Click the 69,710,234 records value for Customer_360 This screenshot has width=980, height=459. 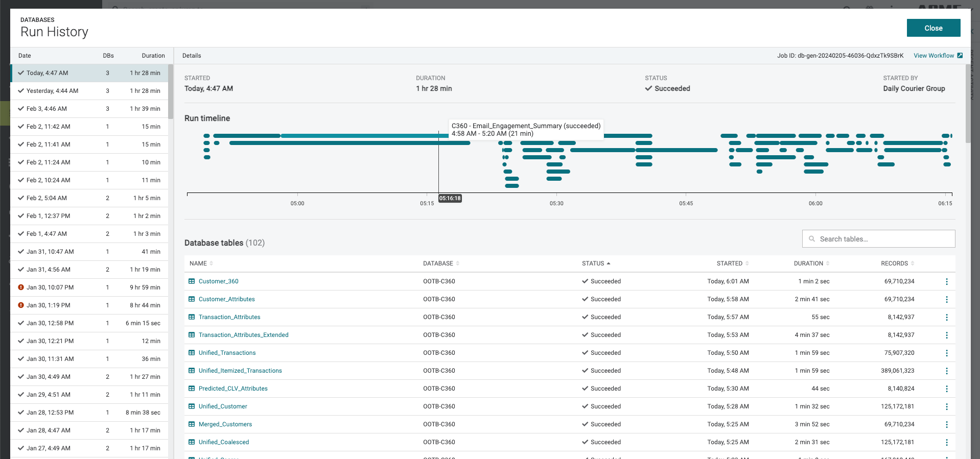pyautogui.click(x=899, y=281)
